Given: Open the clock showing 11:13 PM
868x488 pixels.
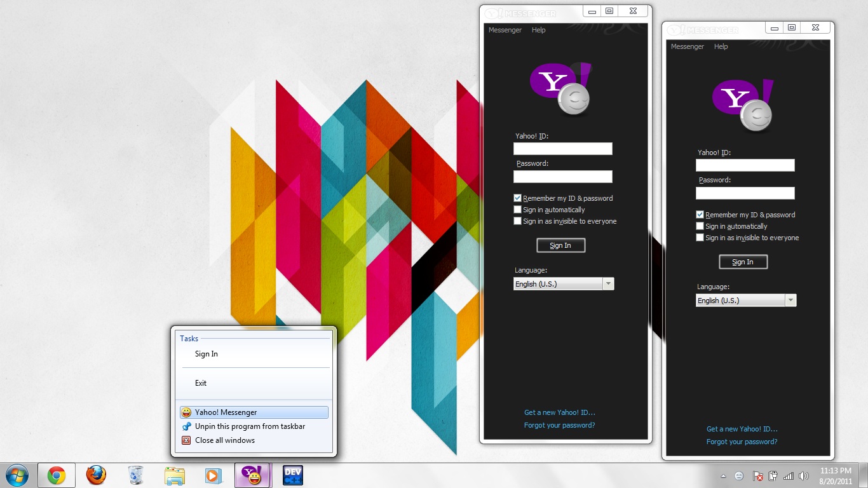Looking at the screenshot, I should 836,476.
